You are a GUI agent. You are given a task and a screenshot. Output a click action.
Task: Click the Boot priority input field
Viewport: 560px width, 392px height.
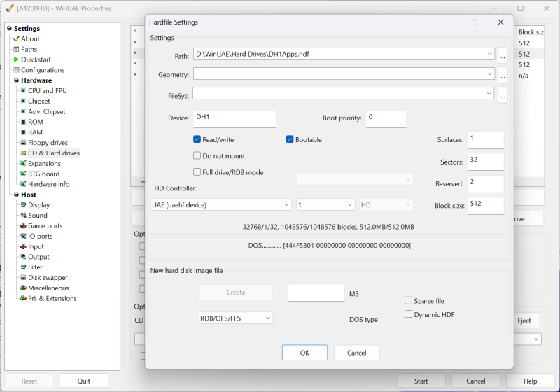[x=386, y=119]
